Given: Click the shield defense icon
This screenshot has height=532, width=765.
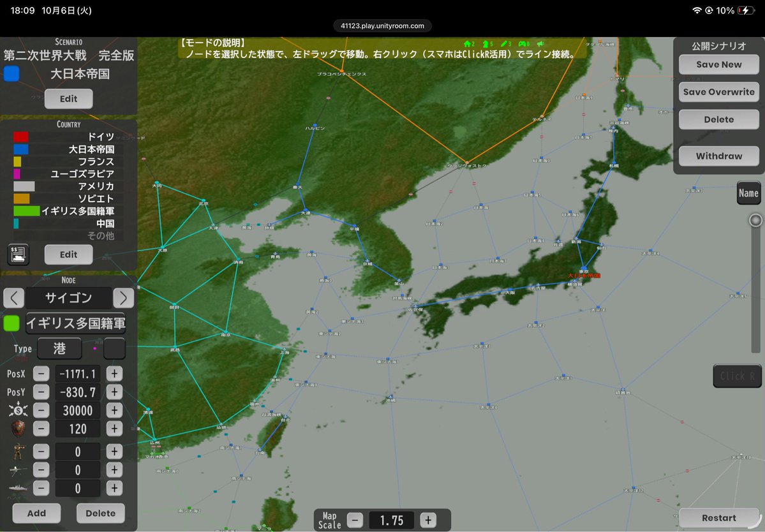Looking at the screenshot, I should coord(18,429).
